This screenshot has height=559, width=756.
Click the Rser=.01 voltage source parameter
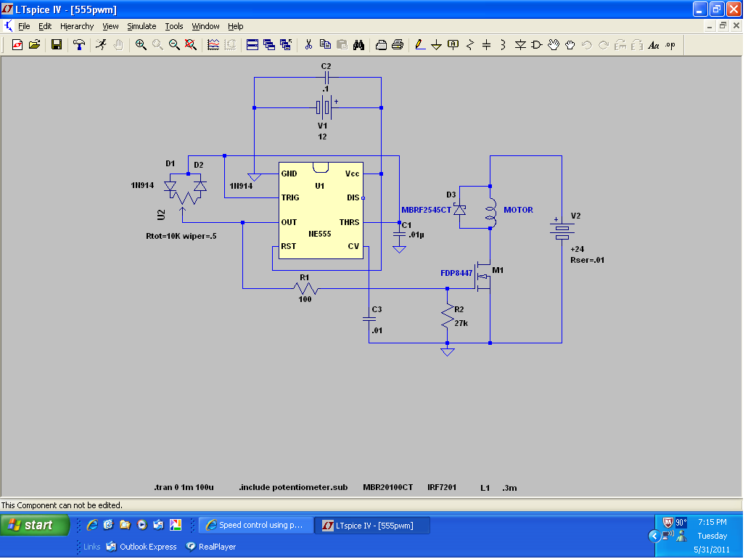[587, 260]
